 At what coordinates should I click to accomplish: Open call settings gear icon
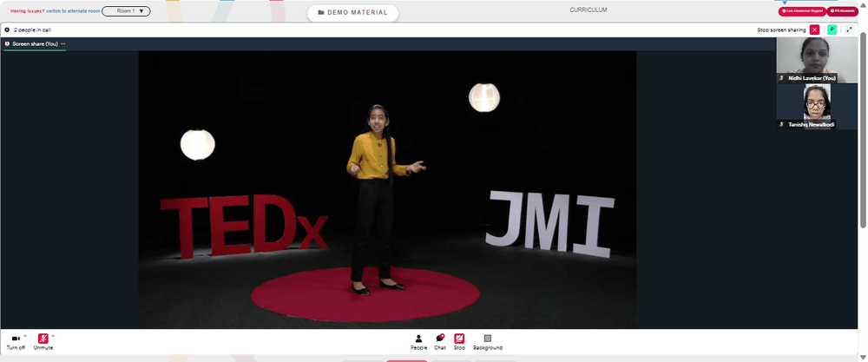[7, 30]
